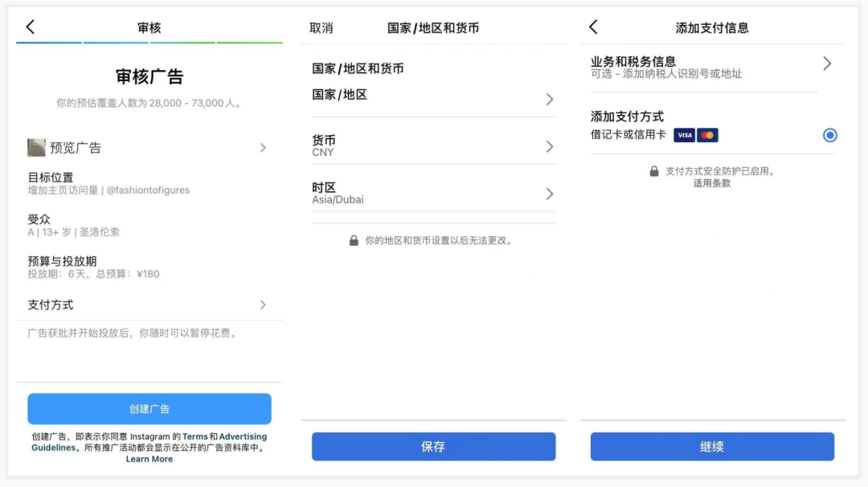
Task: Click the 借记卡或信用卡 text
Action: [x=628, y=134]
